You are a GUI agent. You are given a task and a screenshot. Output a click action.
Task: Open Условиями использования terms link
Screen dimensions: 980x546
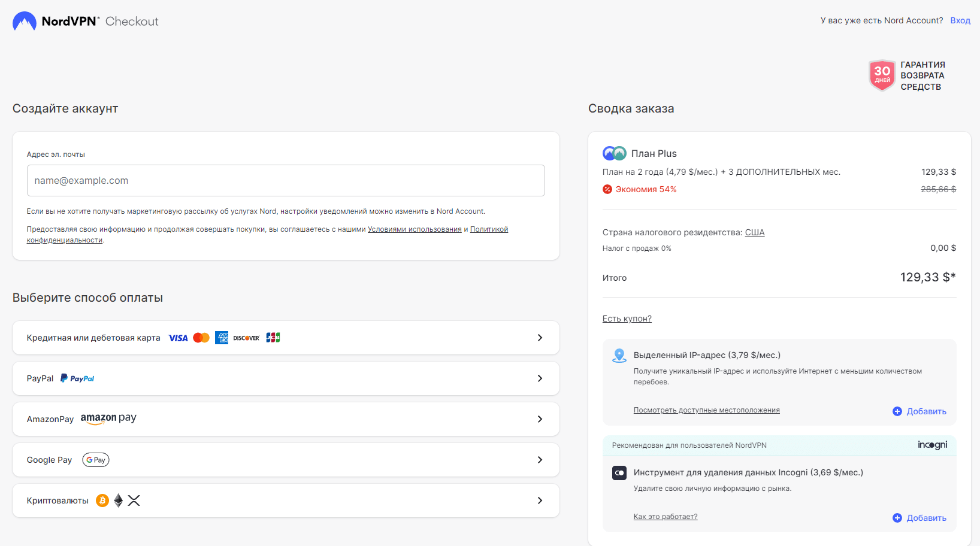(x=415, y=229)
